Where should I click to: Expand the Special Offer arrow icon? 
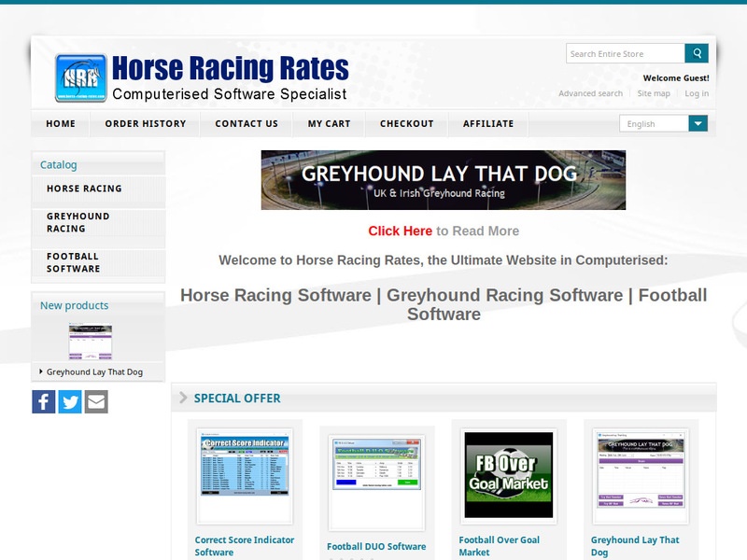pos(183,398)
